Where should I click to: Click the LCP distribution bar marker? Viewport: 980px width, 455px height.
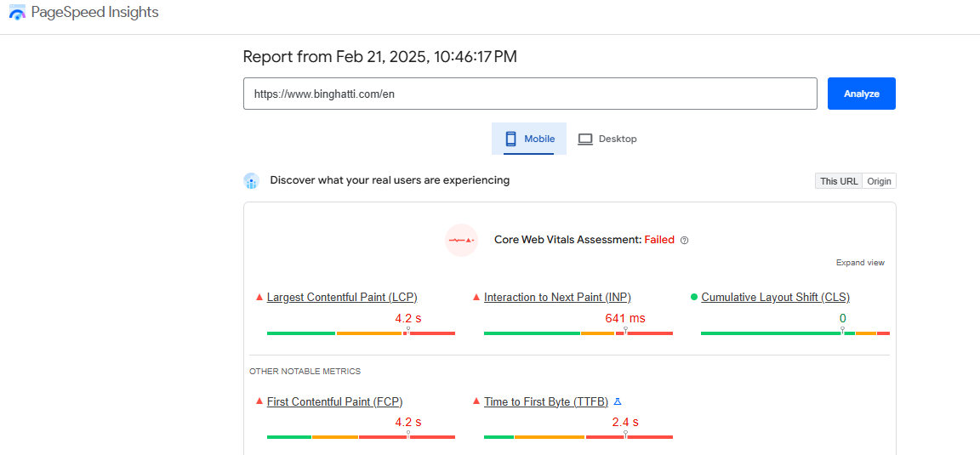[408, 331]
